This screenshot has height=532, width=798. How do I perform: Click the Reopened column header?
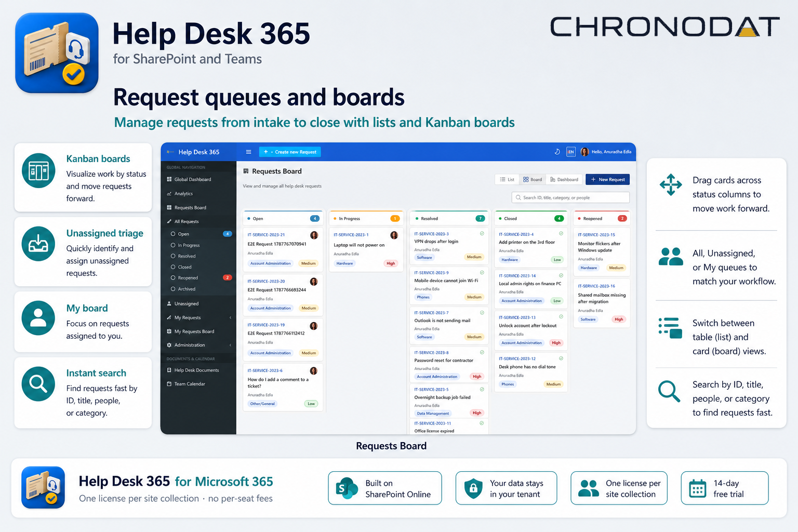pos(602,219)
